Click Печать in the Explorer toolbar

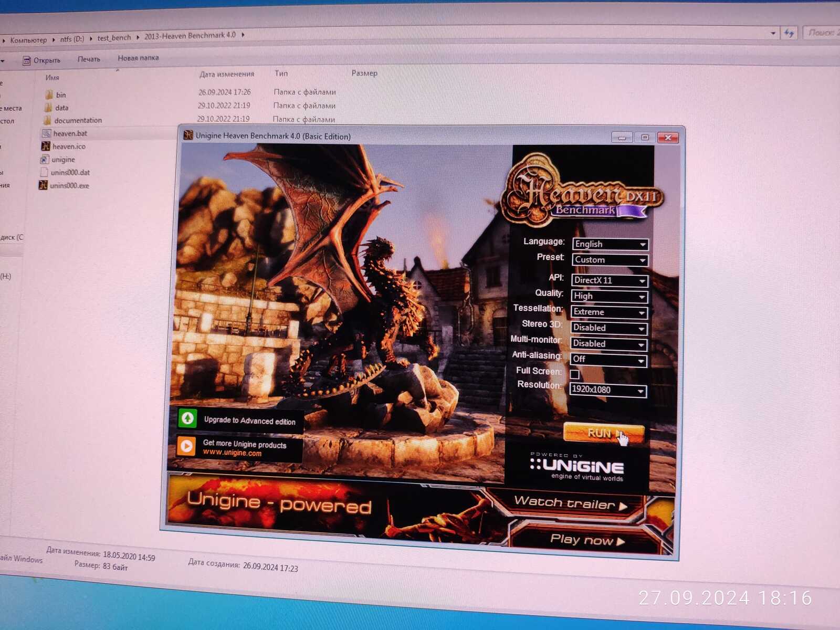coord(89,59)
